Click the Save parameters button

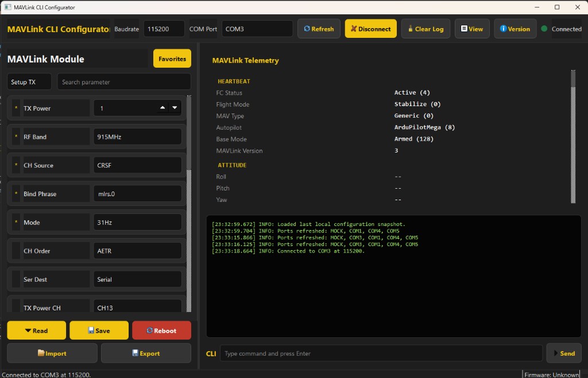[x=99, y=330]
